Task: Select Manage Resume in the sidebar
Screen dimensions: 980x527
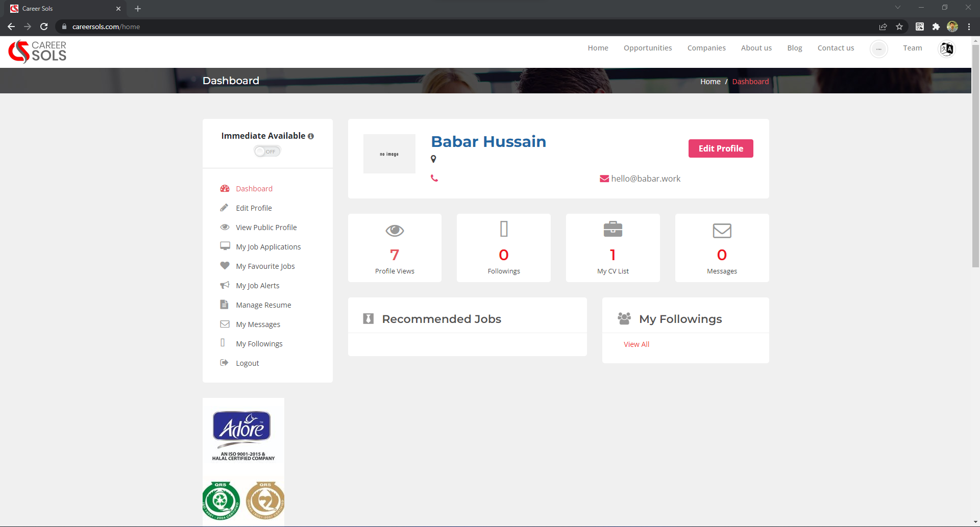Action: [x=263, y=305]
